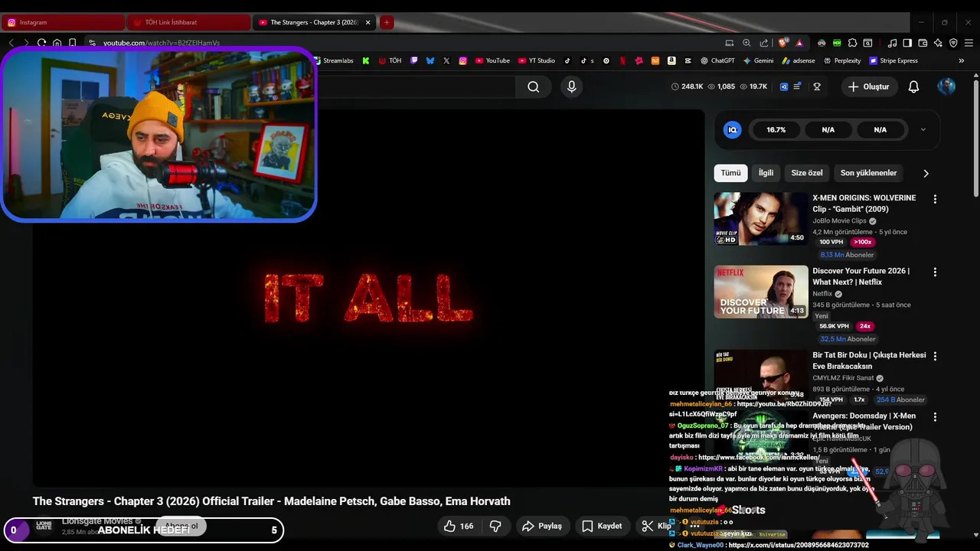Viewport: 980px width, 551px height.
Task: Expand hidden bookmarks with double chevron
Action: [x=962, y=60]
